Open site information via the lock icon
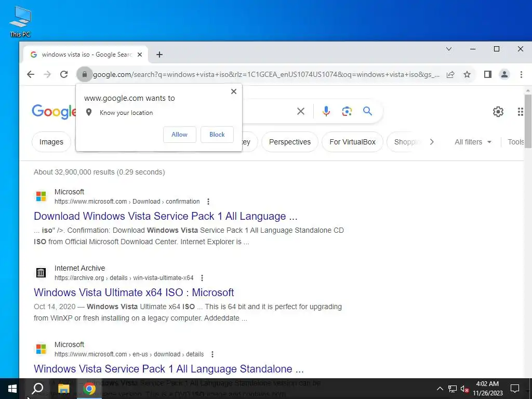This screenshot has height=399, width=532. point(85,74)
